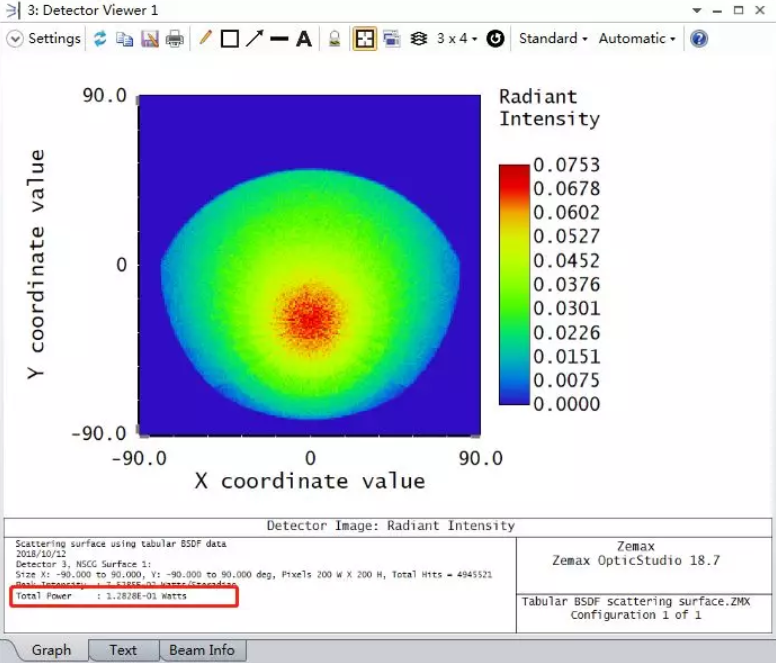Click the layers stack icon
The image size is (776, 663).
pos(419,39)
